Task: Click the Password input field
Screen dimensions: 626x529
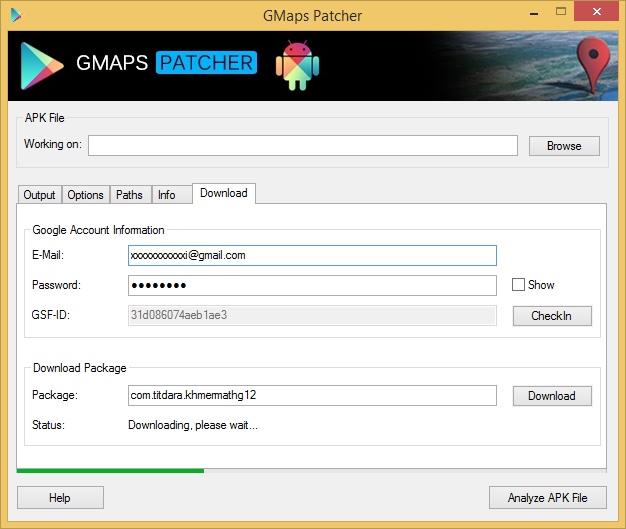Action: tap(312, 285)
